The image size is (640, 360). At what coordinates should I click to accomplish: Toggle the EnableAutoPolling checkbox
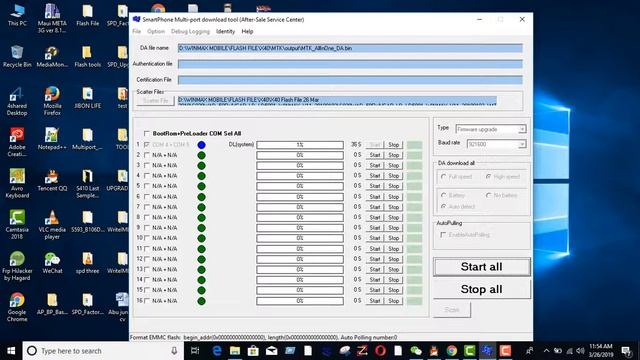coord(443,235)
